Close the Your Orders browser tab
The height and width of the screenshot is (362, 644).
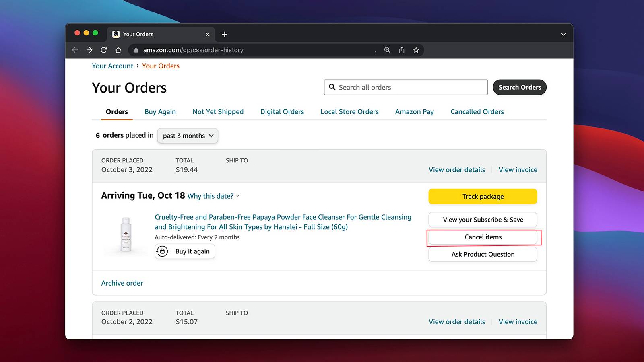pos(208,35)
